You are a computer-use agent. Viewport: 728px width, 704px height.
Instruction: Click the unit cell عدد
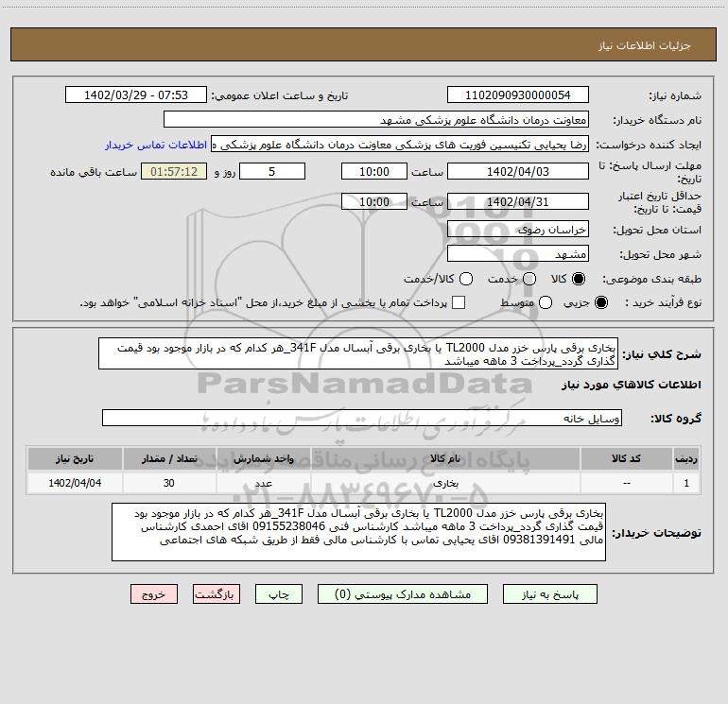pos(263,483)
